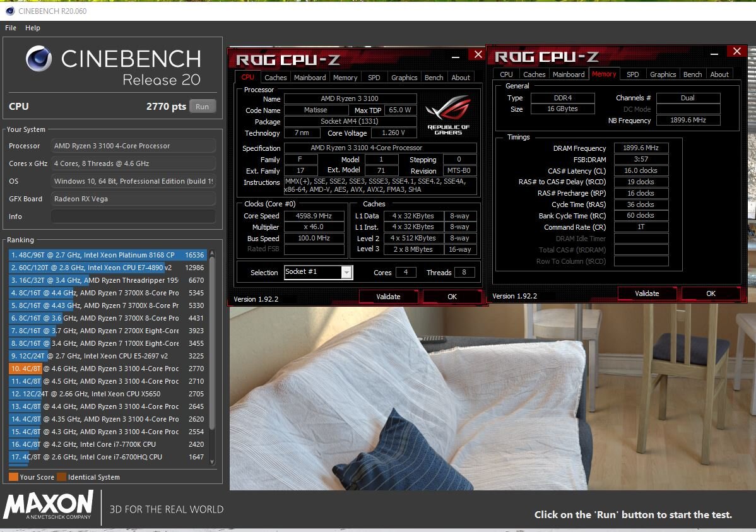Click the CAS# Latency value 16.0 clocks

pos(641,171)
